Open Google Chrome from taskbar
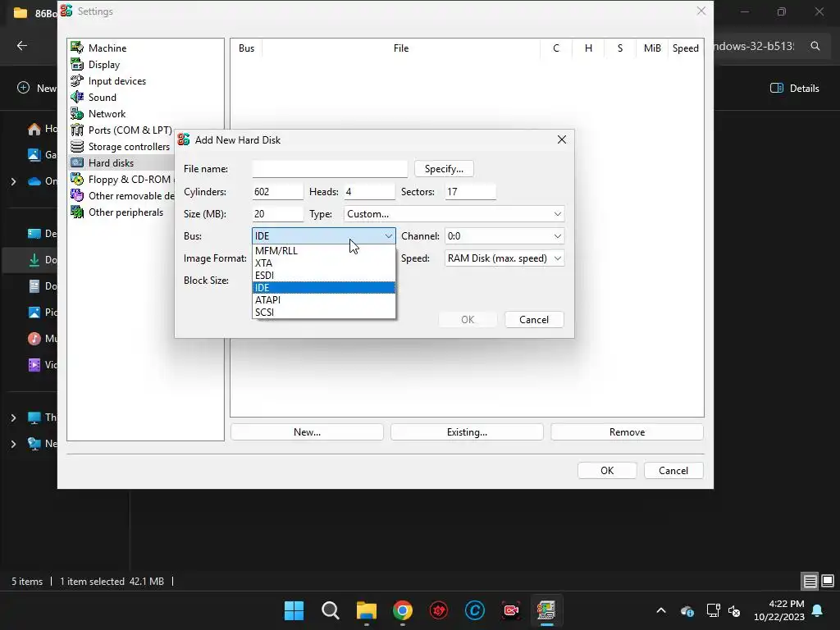This screenshot has width=840, height=630. click(x=402, y=610)
